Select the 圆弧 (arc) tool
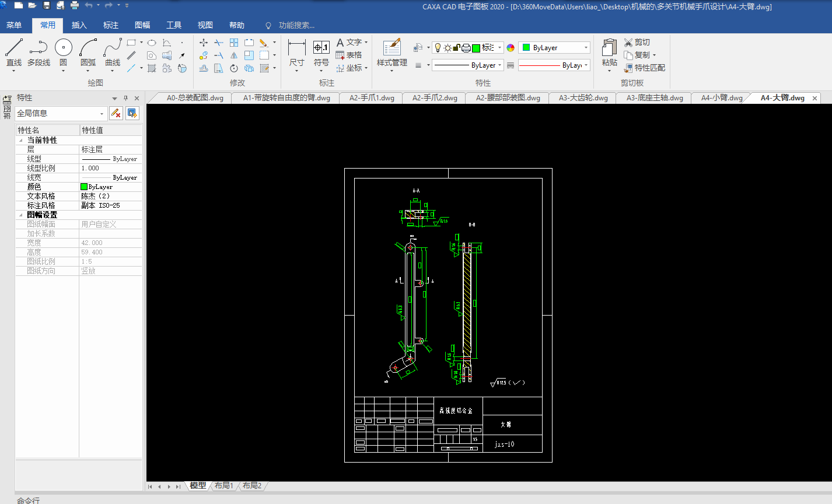Image resolution: width=832 pixels, height=504 pixels. [x=88, y=52]
